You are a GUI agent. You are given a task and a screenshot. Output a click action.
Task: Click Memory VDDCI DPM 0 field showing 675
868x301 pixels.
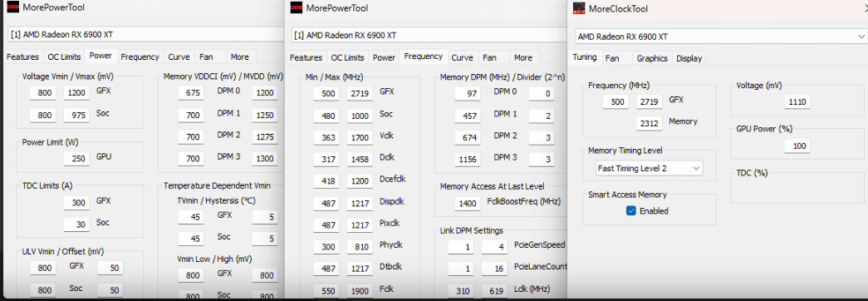tap(191, 92)
